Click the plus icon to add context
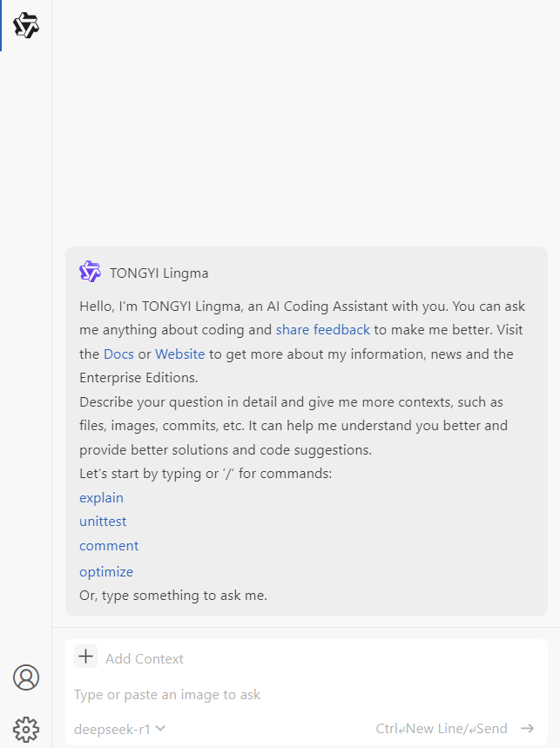Viewport: 560px width, 748px height. click(x=85, y=657)
